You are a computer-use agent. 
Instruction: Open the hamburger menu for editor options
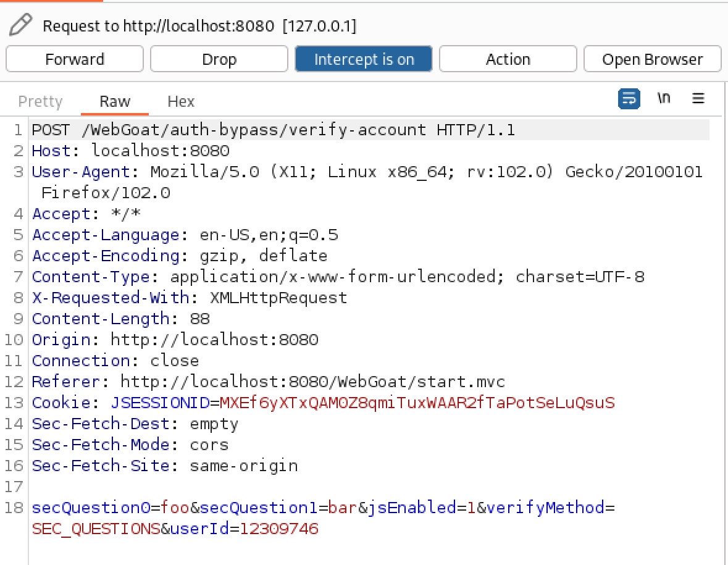[x=698, y=99]
